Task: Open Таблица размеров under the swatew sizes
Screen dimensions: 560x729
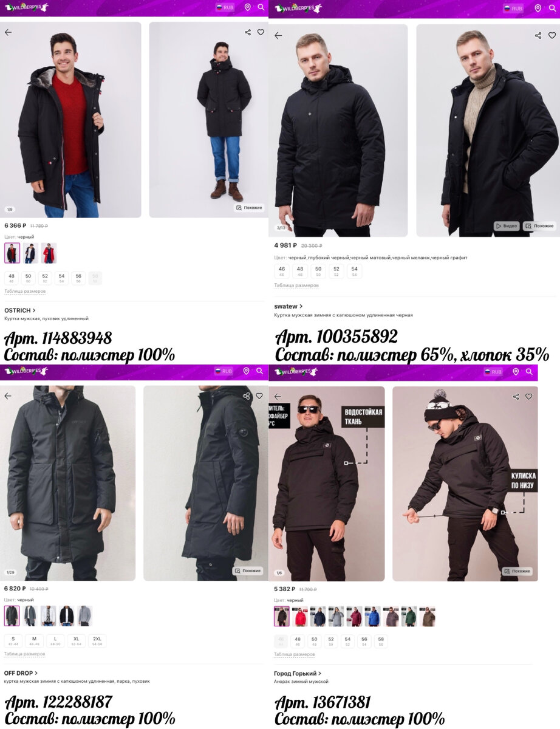Action: click(296, 286)
